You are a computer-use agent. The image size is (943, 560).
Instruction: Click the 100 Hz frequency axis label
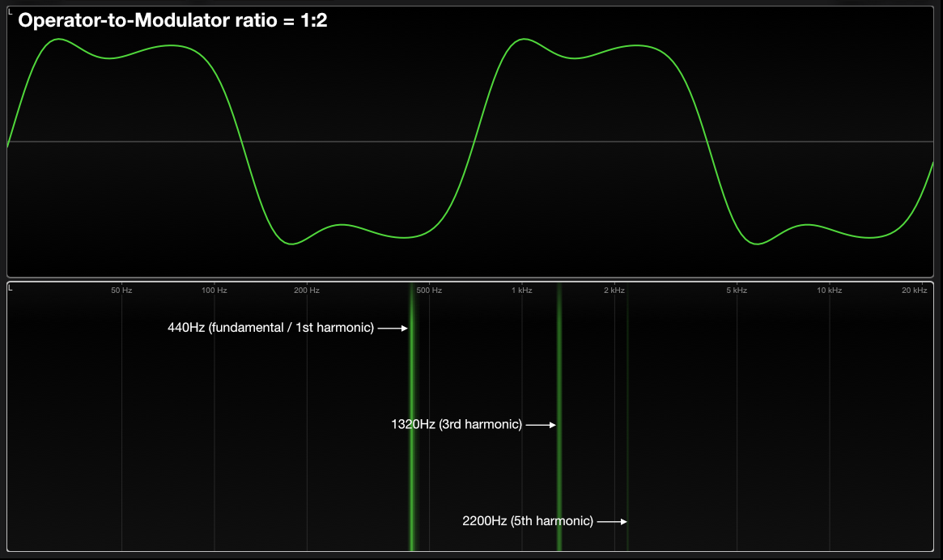click(213, 290)
